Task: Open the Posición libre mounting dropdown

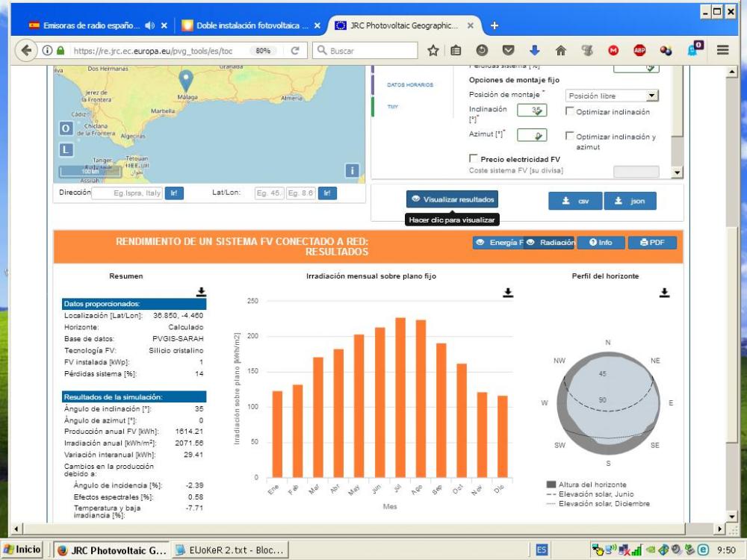Action: point(612,96)
